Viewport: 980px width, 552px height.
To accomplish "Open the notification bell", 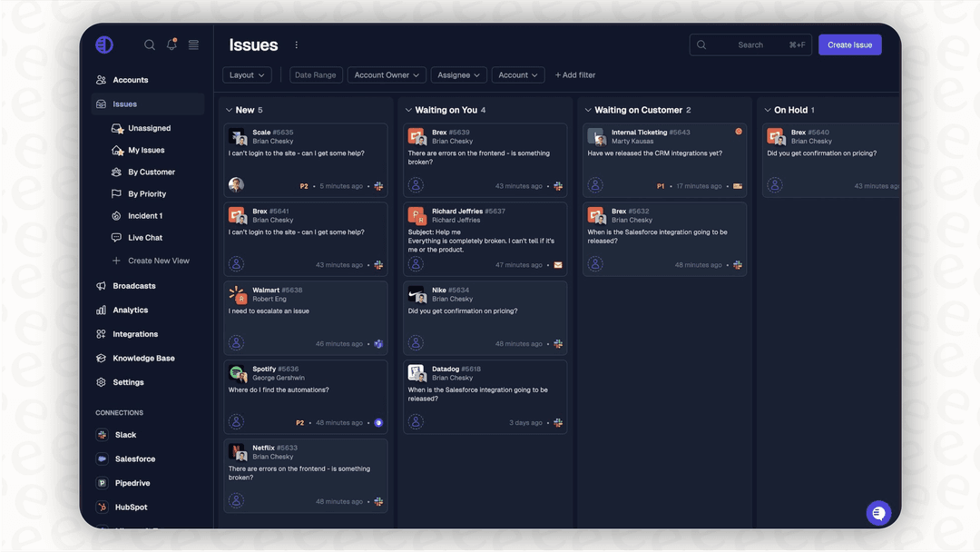I will click(171, 44).
